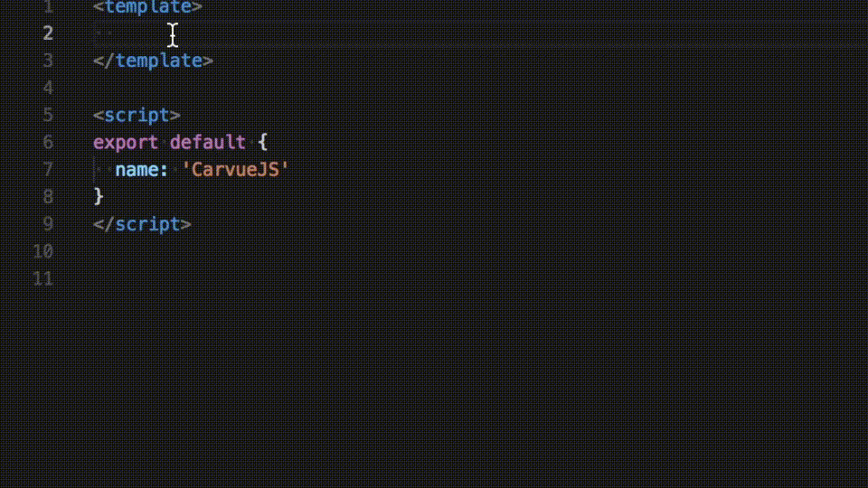Click line number 4 in the gutter
This screenshot has width=868, height=488.
(47, 88)
